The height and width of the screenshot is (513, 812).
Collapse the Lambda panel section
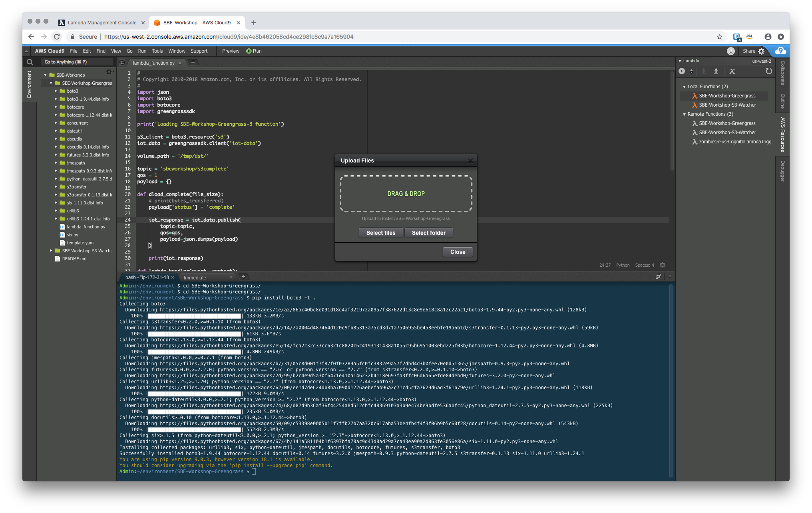[680, 61]
